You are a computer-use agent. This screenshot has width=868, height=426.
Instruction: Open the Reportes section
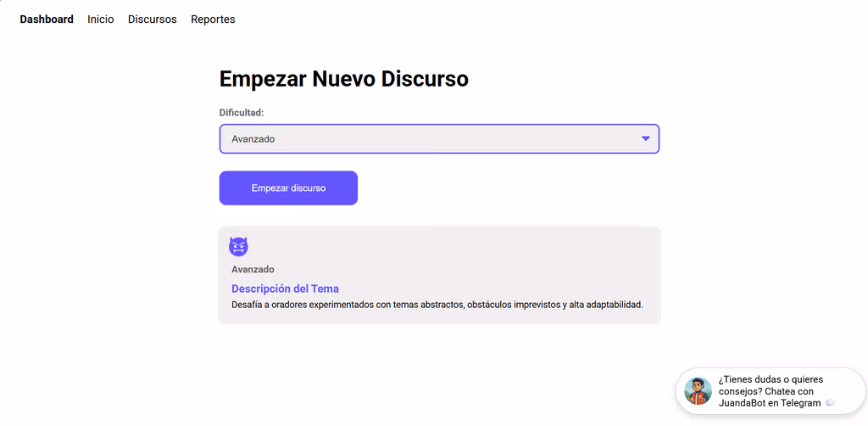(x=213, y=20)
